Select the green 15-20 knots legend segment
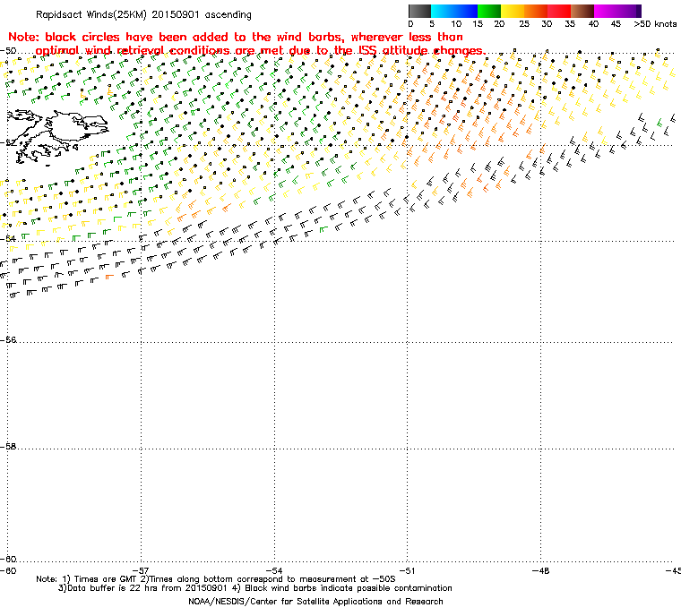The width and height of the screenshot is (681, 616). 489,11
